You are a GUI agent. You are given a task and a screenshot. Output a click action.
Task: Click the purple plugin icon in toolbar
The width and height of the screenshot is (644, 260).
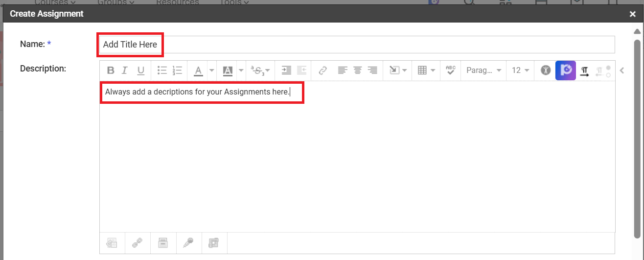tap(566, 71)
